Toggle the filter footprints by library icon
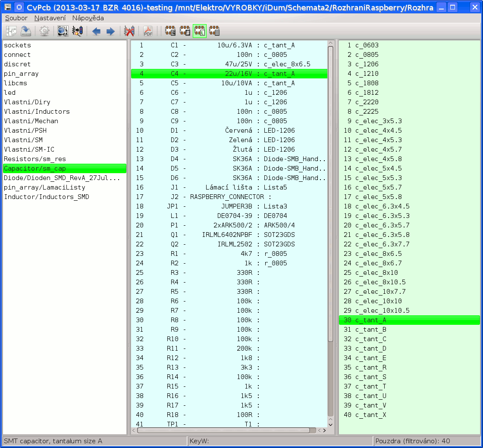The height and width of the screenshot is (448, 483). click(200, 31)
